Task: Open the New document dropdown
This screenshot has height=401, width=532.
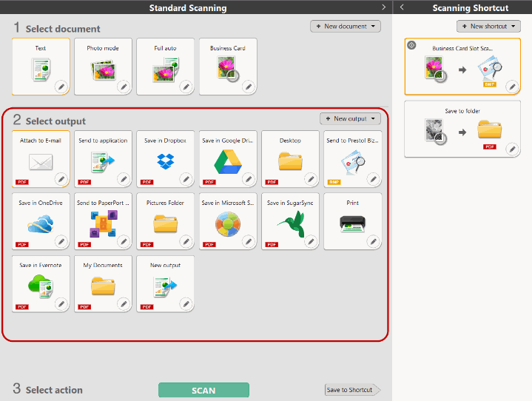Action: click(x=346, y=27)
